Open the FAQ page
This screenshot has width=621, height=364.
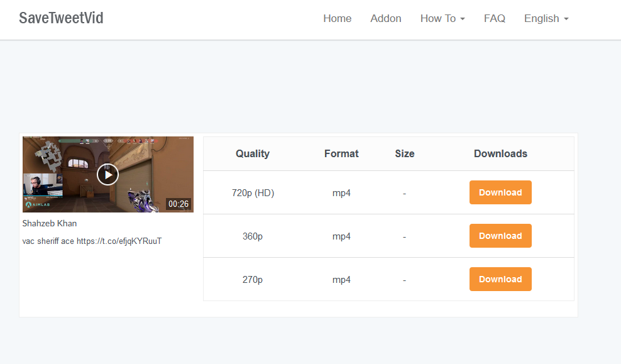(x=495, y=19)
